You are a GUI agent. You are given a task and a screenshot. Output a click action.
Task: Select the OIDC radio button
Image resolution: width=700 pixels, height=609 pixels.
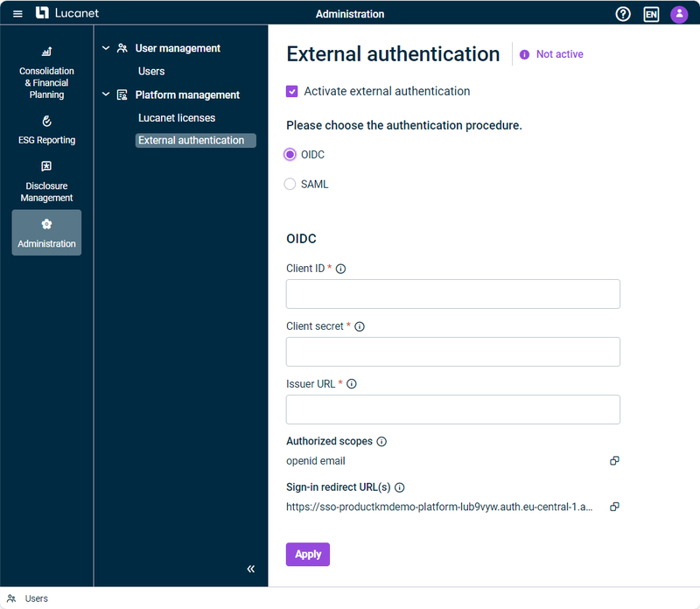point(290,154)
